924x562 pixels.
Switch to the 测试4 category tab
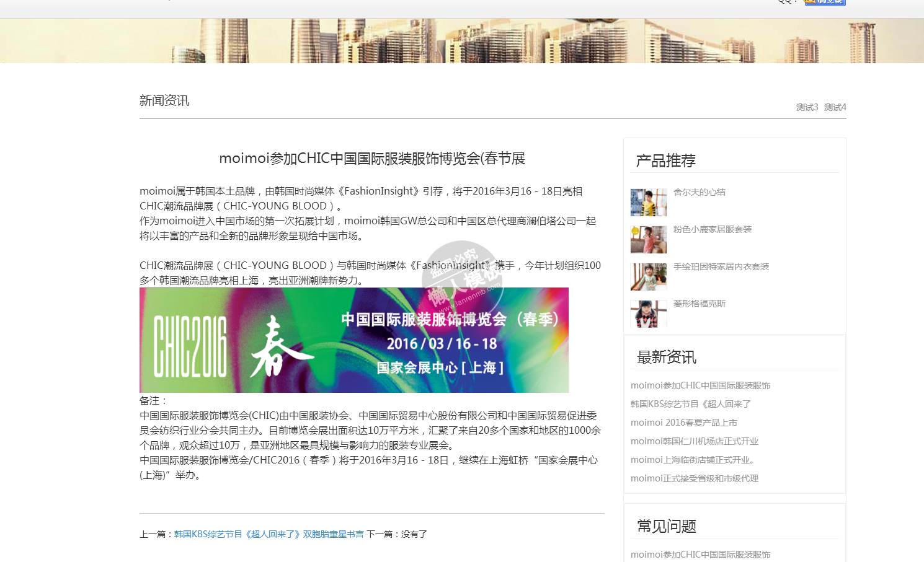(835, 107)
